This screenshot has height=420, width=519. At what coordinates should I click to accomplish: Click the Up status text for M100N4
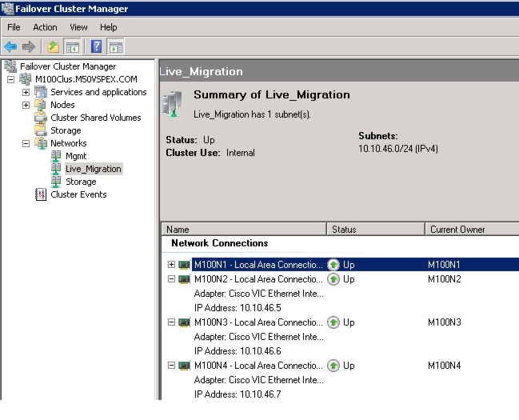point(349,366)
